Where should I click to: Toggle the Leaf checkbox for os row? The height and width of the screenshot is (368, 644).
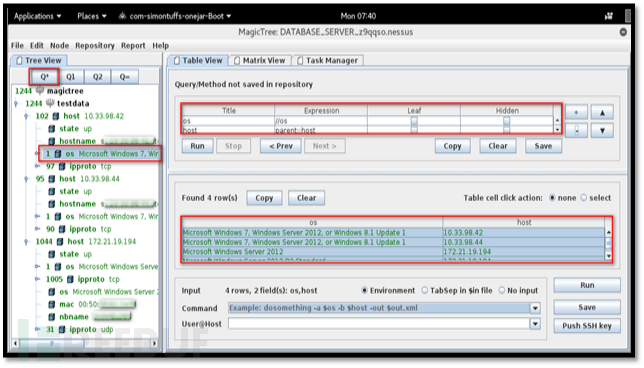[x=414, y=121]
